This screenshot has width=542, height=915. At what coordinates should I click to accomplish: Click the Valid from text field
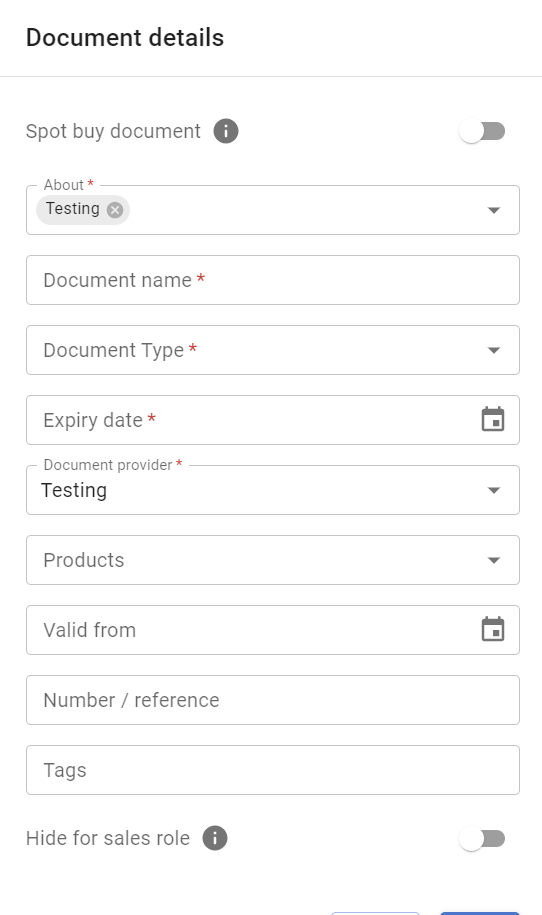point(252,630)
